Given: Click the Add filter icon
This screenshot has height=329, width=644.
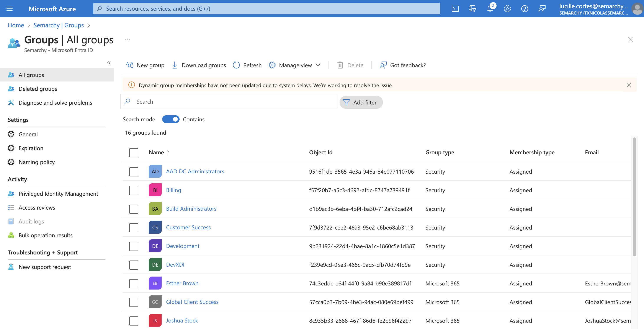Looking at the screenshot, I should 346,102.
